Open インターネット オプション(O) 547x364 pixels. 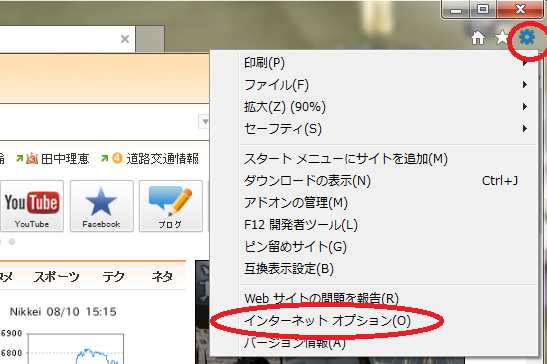point(388,320)
